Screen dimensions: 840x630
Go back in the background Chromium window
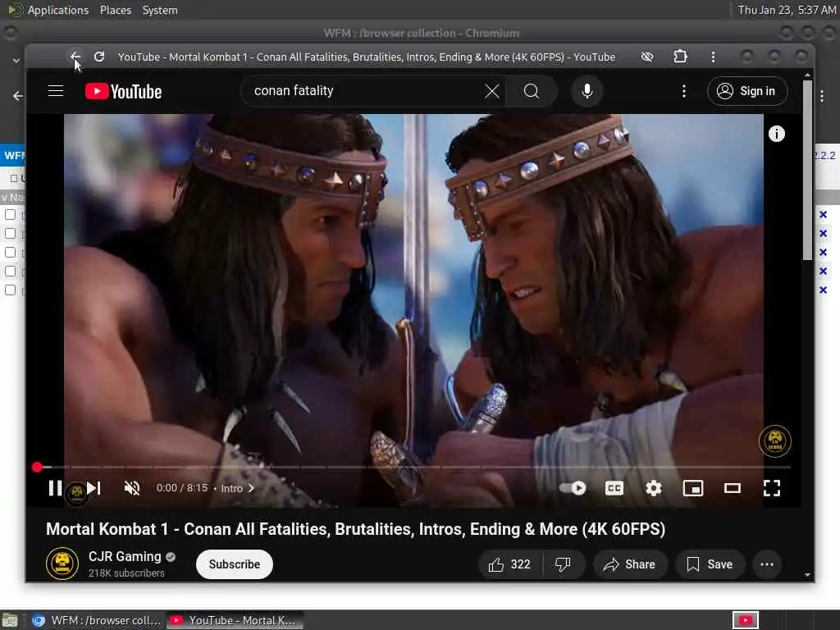18,96
